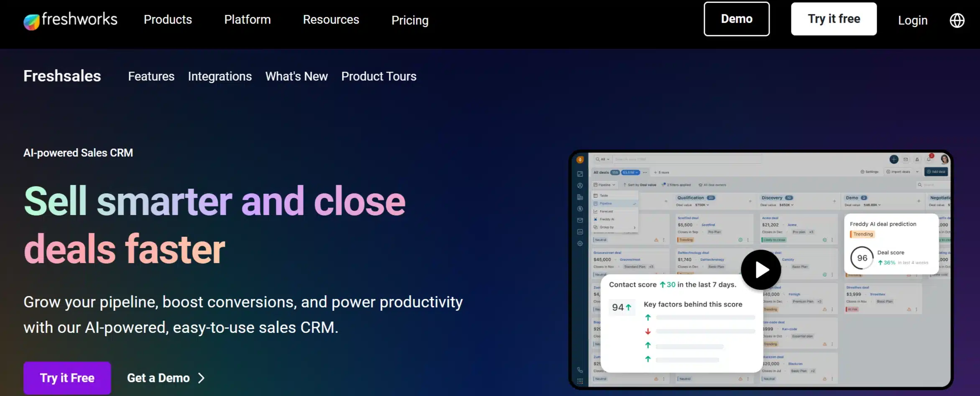Screen dimensions: 980x396
Task: Go to Pricing in top navigation
Action: (410, 20)
